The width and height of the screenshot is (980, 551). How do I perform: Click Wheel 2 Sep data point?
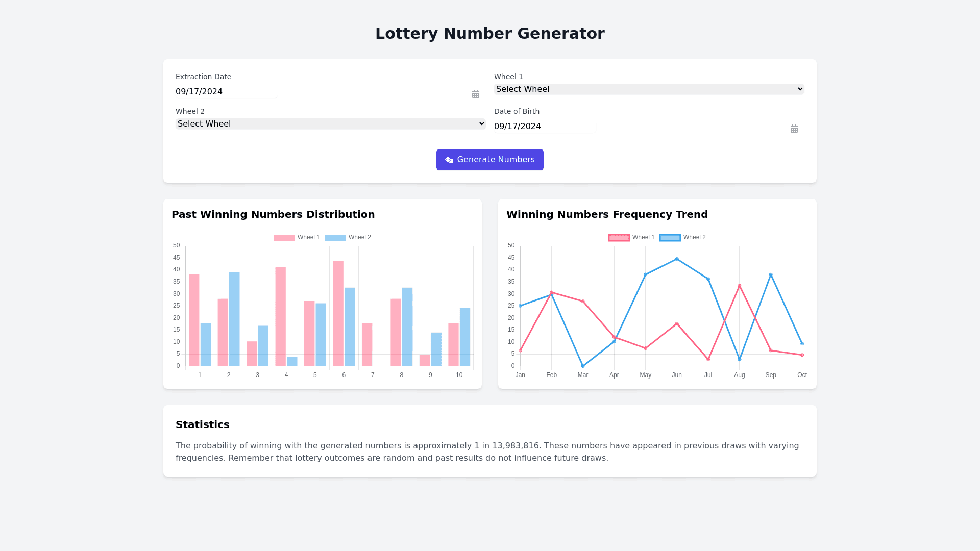pos(771,274)
